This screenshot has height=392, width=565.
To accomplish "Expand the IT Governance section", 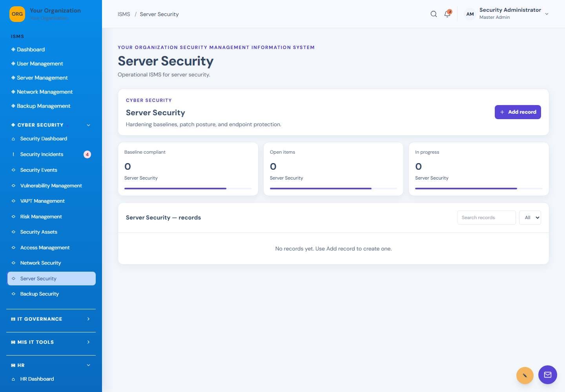I will pyautogui.click(x=88, y=319).
